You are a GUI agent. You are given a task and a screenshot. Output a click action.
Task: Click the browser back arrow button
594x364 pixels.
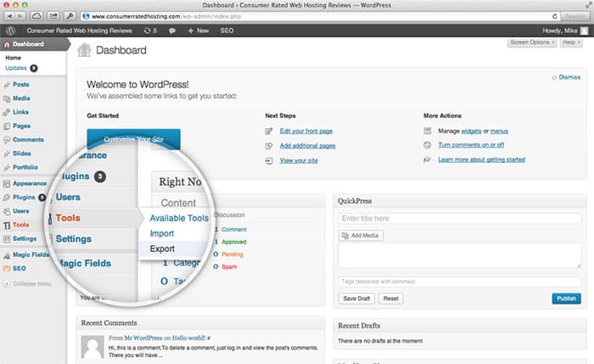point(9,16)
